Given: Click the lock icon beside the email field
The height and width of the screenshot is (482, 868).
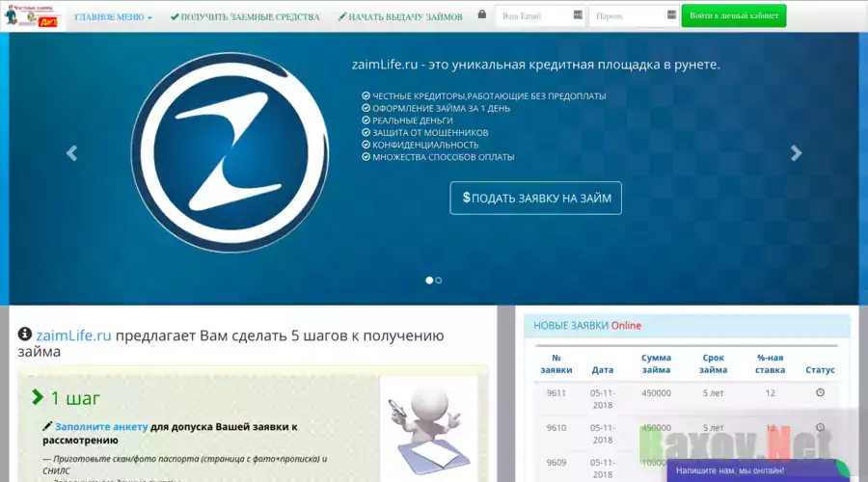Looking at the screenshot, I should [x=482, y=14].
